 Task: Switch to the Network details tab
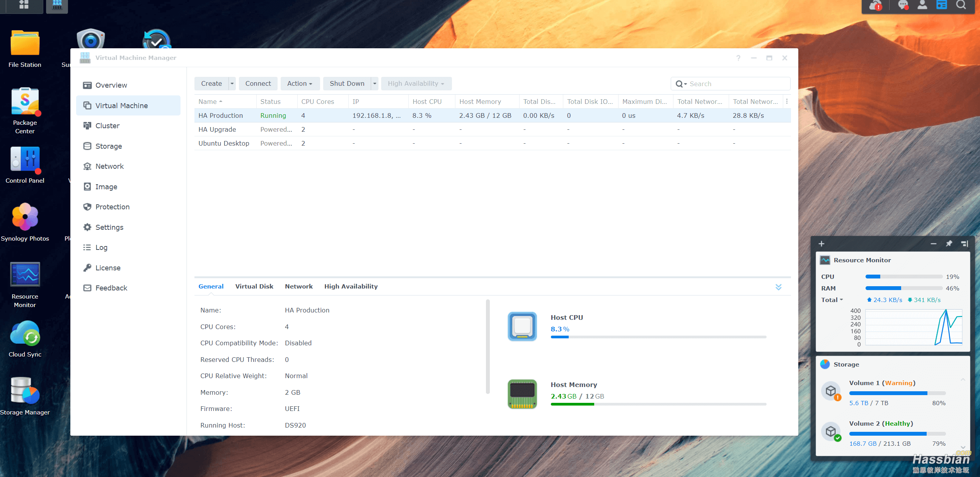[x=299, y=286]
